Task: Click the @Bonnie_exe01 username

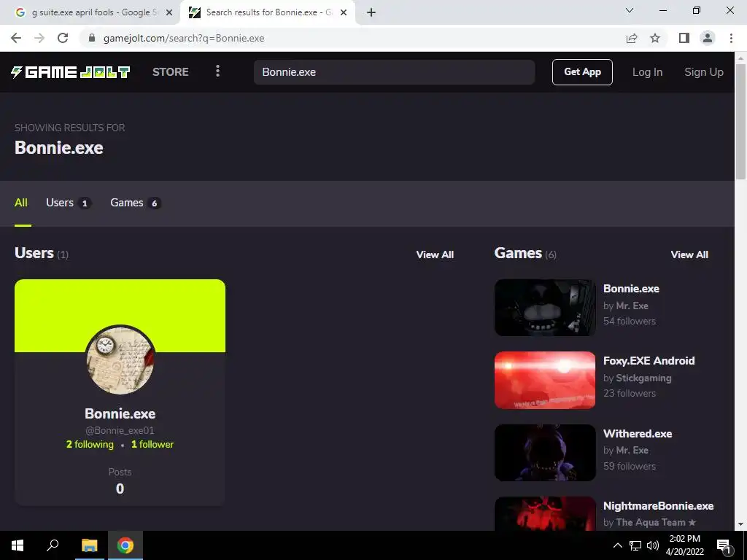Action: tap(120, 430)
